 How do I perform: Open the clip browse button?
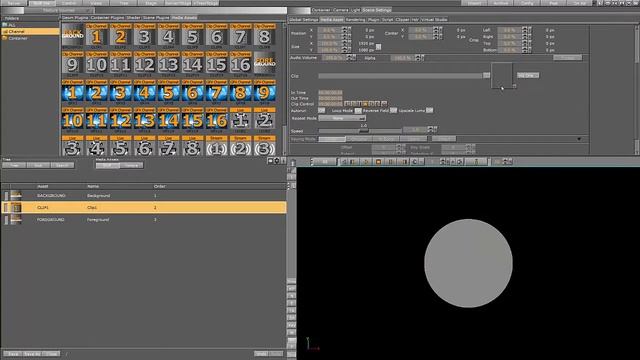tap(487, 76)
